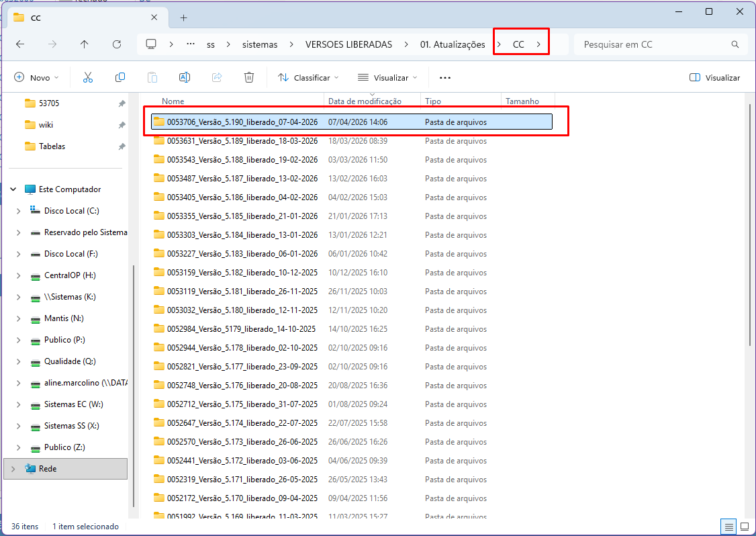The width and height of the screenshot is (756, 536).
Task: Open the Novo dropdown menu
Action: pos(37,78)
